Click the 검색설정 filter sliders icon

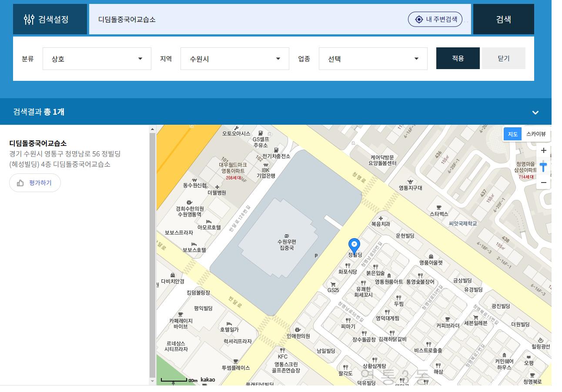point(29,19)
